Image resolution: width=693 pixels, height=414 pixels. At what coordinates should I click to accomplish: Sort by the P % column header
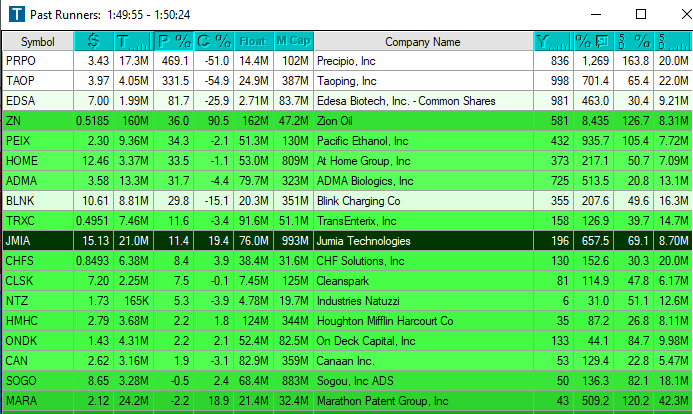174,41
